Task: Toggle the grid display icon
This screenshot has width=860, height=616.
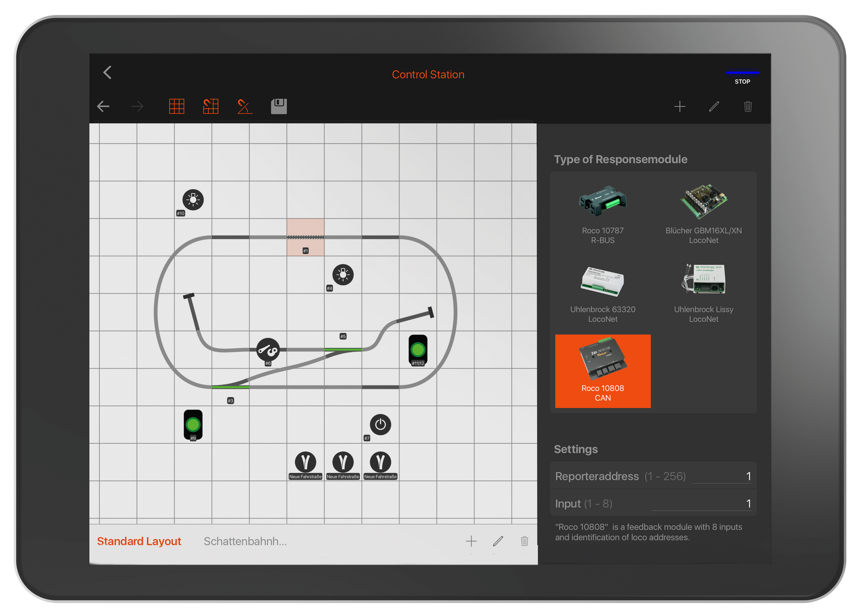Action: pos(176,106)
